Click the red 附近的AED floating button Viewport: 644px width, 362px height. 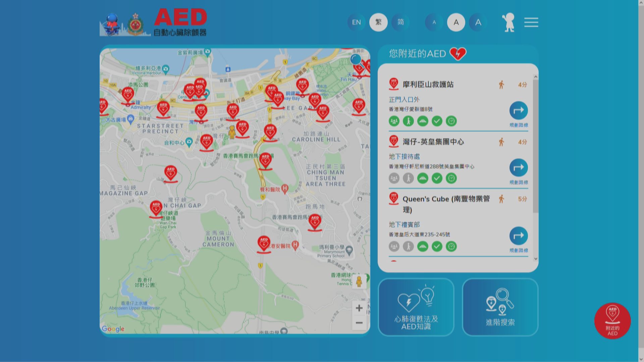(x=612, y=321)
